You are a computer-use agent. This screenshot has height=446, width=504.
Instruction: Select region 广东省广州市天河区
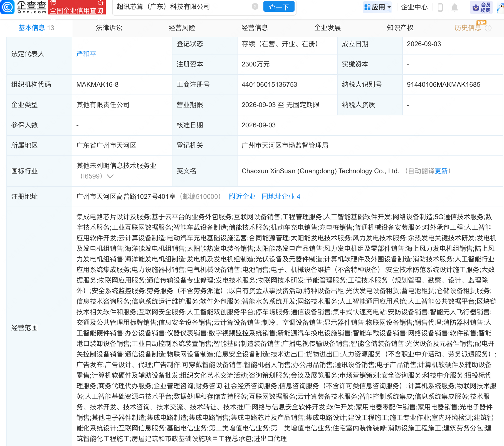point(106,145)
